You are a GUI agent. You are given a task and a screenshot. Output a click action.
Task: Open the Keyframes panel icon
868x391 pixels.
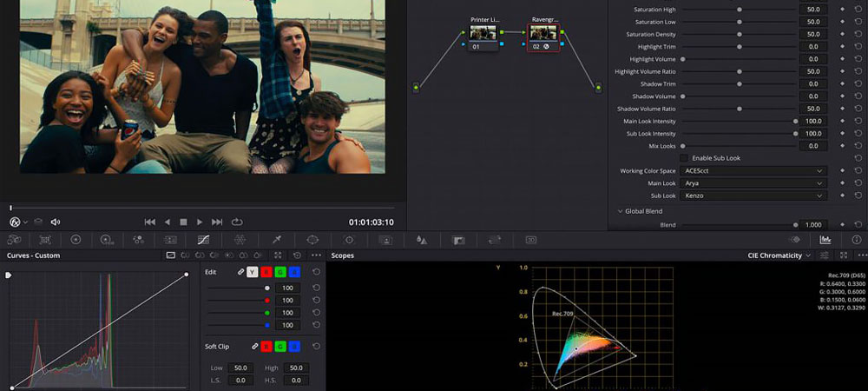(795, 240)
